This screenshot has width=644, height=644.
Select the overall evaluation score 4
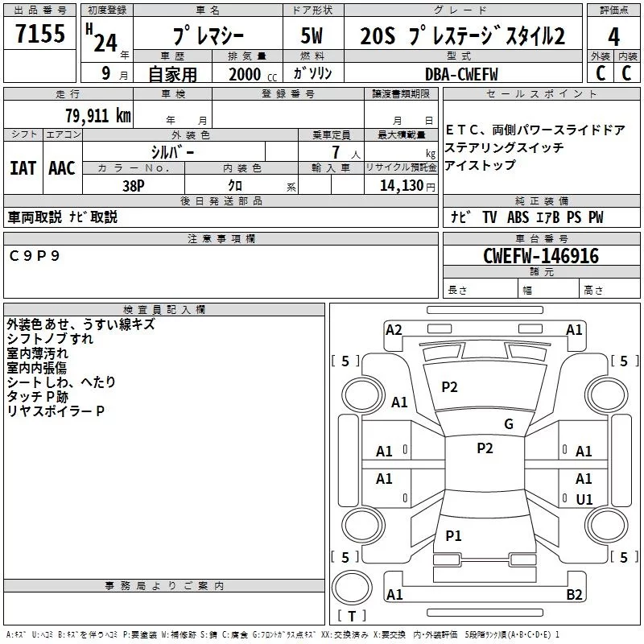[613, 37]
